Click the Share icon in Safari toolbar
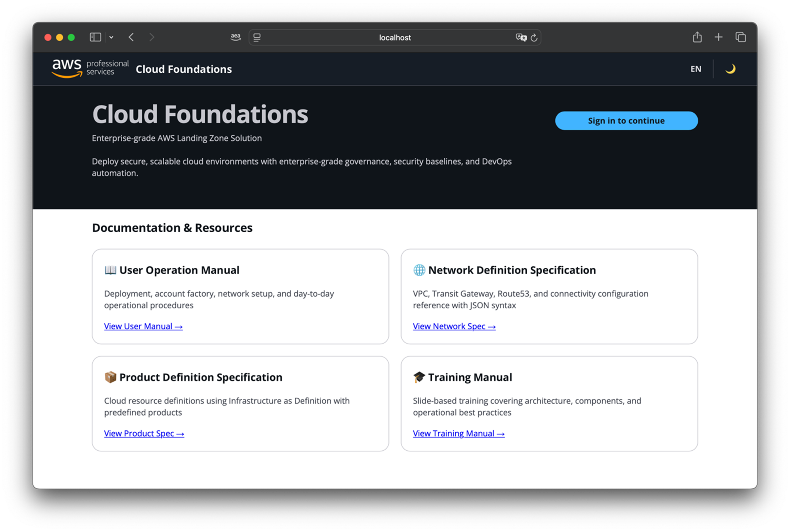Screen dimensions: 790x532 697,37
